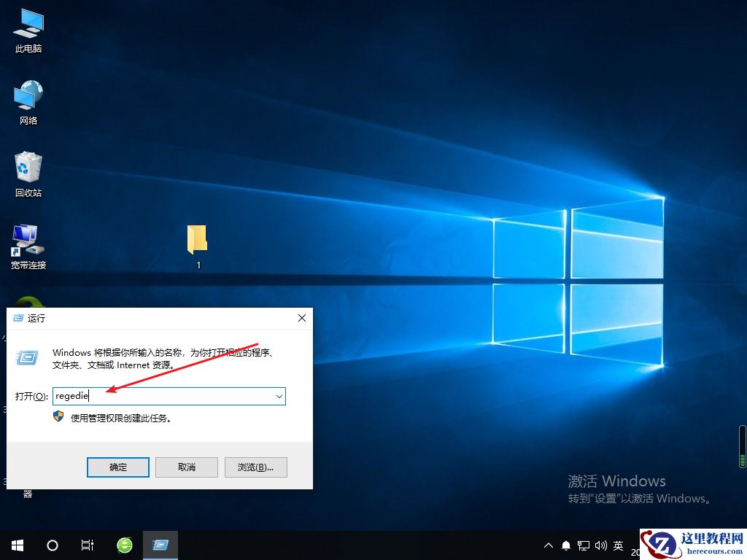Open the Run command history dropdown
Image resolution: width=747 pixels, height=560 pixels.
pyautogui.click(x=279, y=396)
